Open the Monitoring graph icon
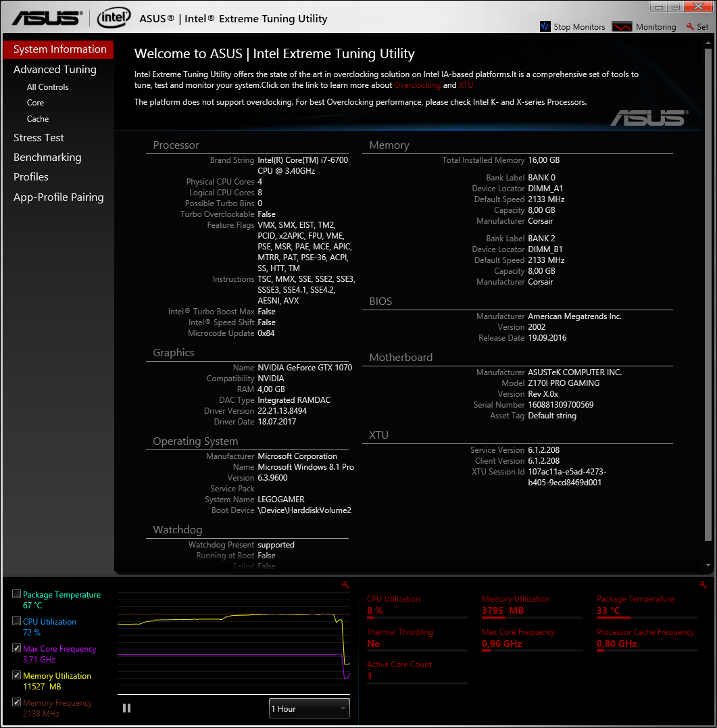The height and width of the screenshot is (728, 717). 622,26
